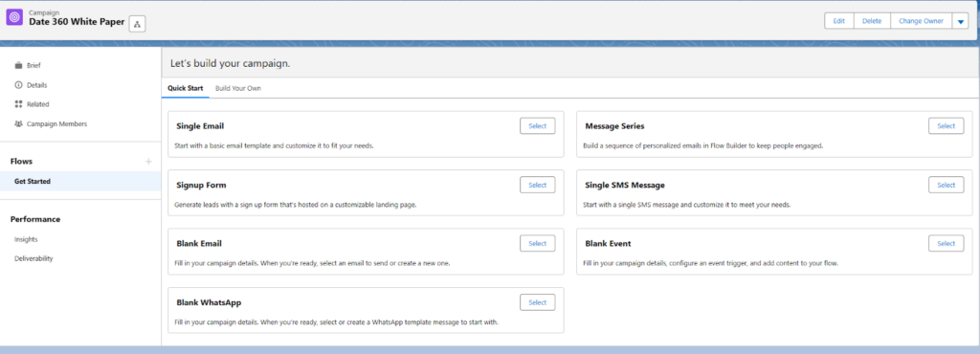Click the Related grid icon
Screen dimensions: 980x354
18,104
